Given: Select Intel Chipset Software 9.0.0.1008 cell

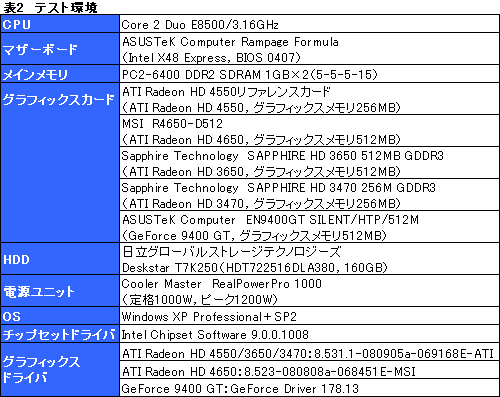Looking at the screenshot, I should 309,334.
